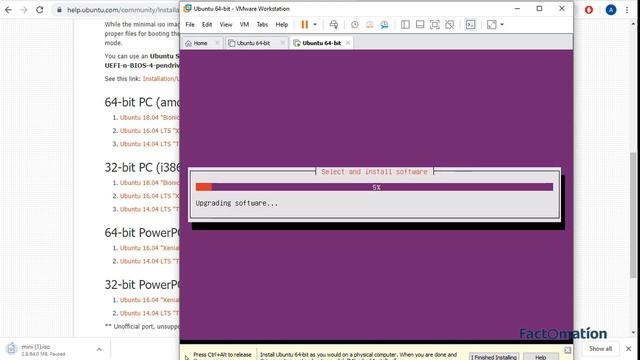The image size is (640, 360).
Task: Click Show all downloads
Action: pyautogui.click(x=600, y=349)
